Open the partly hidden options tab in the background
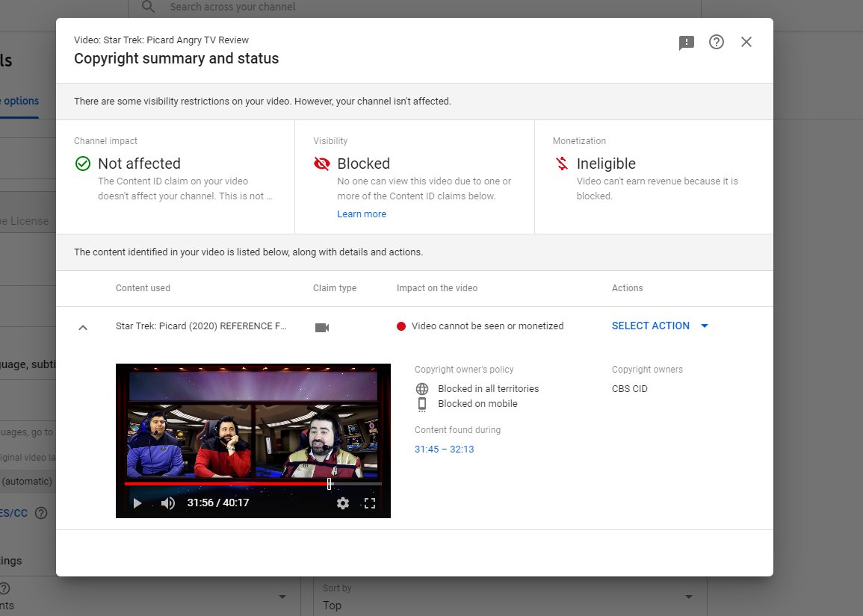Image resolution: width=863 pixels, height=616 pixels. point(20,102)
